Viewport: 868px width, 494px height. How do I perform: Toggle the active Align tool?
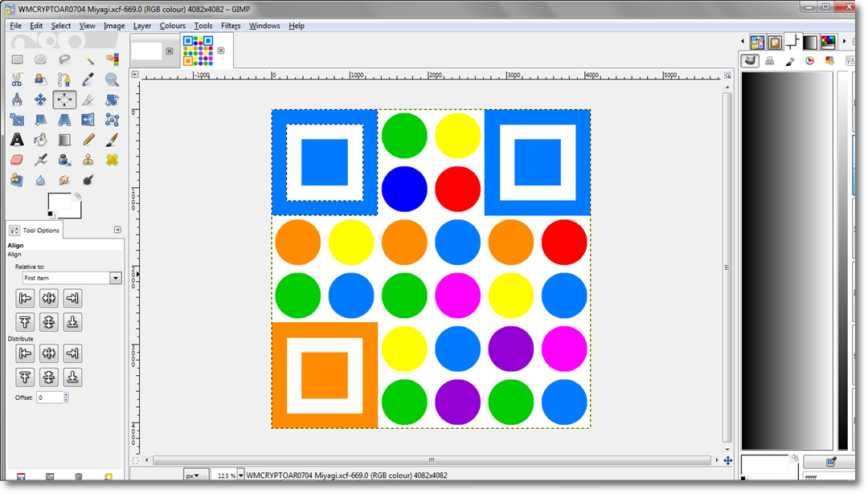pyautogui.click(x=64, y=100)
